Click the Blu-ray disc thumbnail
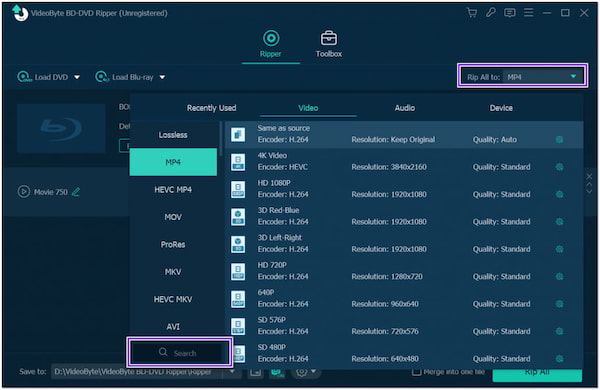 [x=61, y=128]
